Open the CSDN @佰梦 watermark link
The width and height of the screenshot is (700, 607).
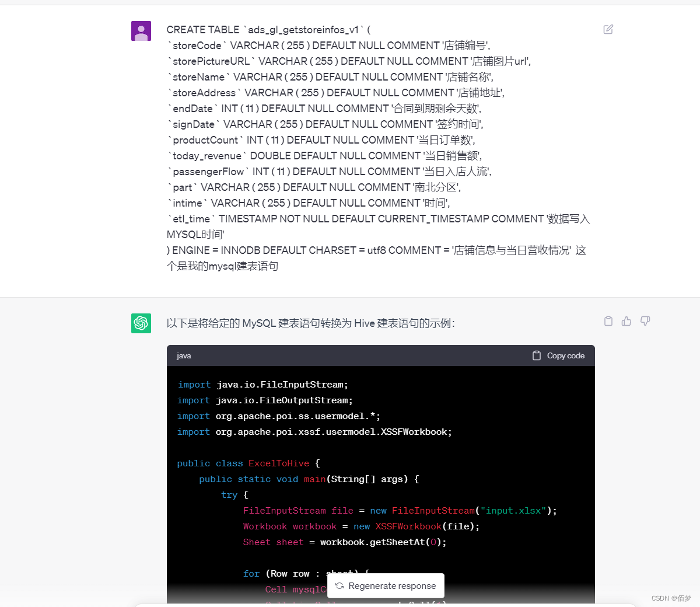point(672,598)
